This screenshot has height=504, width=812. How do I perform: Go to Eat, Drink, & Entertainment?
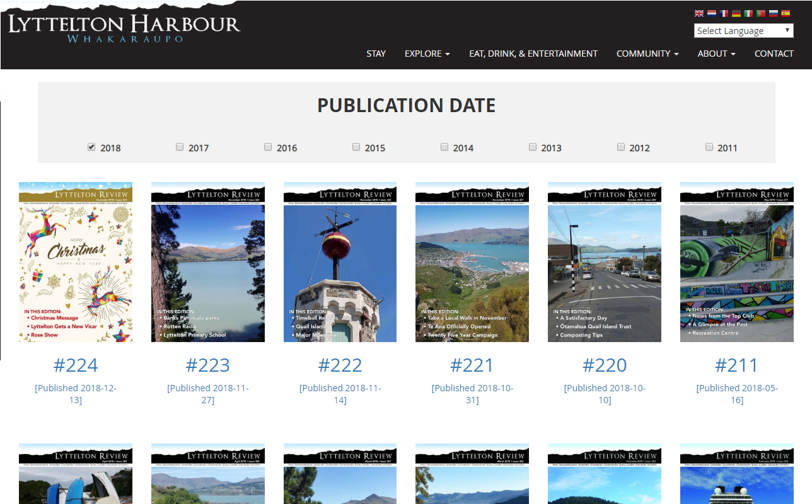[533, 54]
